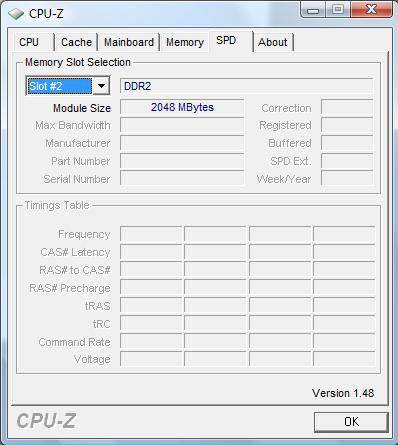Click the Command Rate label

(x=74, y=342)
